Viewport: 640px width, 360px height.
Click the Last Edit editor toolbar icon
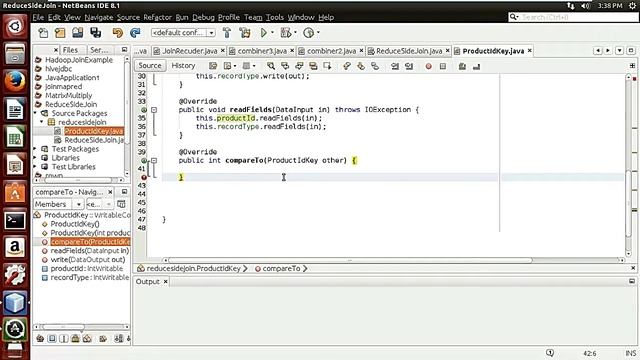213,66
